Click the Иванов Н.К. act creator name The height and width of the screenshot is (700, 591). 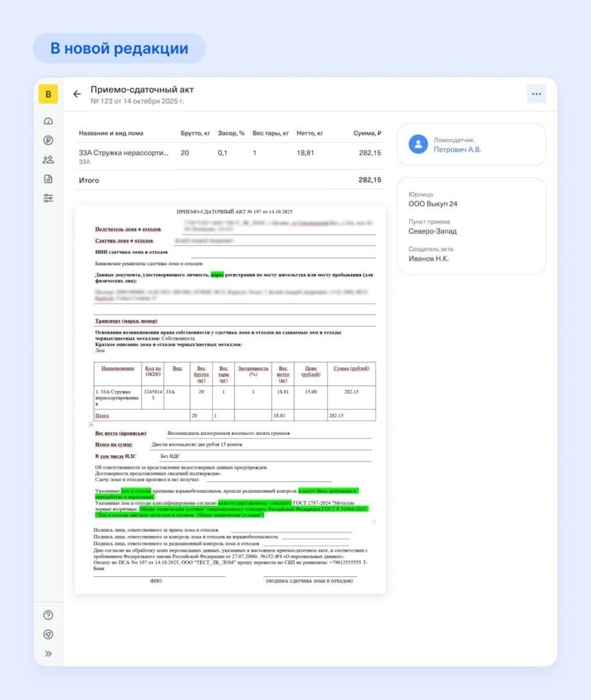coord(429,258)
